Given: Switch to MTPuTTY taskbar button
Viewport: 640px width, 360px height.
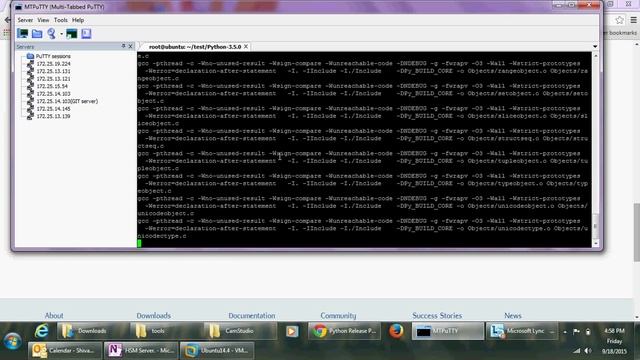Looking at the screenshot, I should click(x=447, y=331).
